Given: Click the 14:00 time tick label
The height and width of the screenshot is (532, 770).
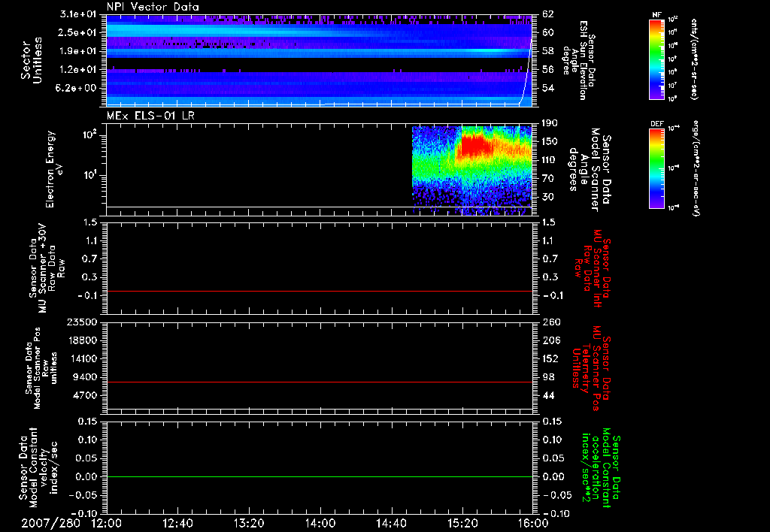Looking at the screenshot, I should pos(320,524).
